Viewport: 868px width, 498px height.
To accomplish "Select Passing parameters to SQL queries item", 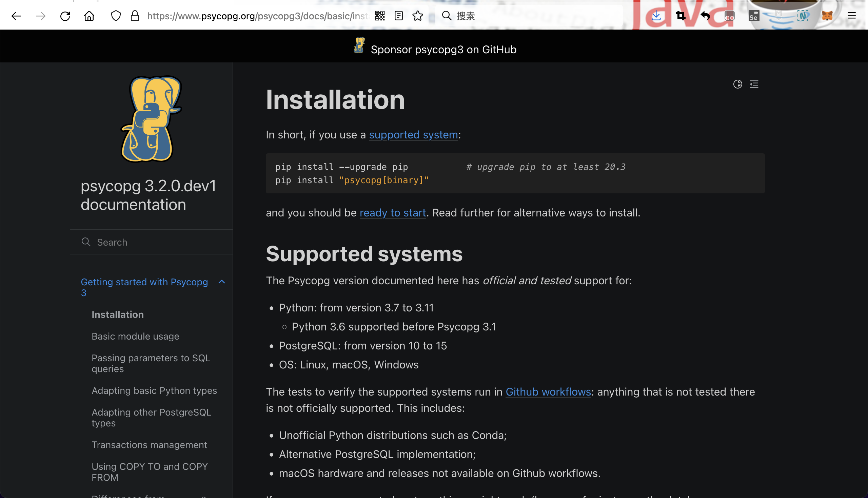I will (x=152, y=363).
